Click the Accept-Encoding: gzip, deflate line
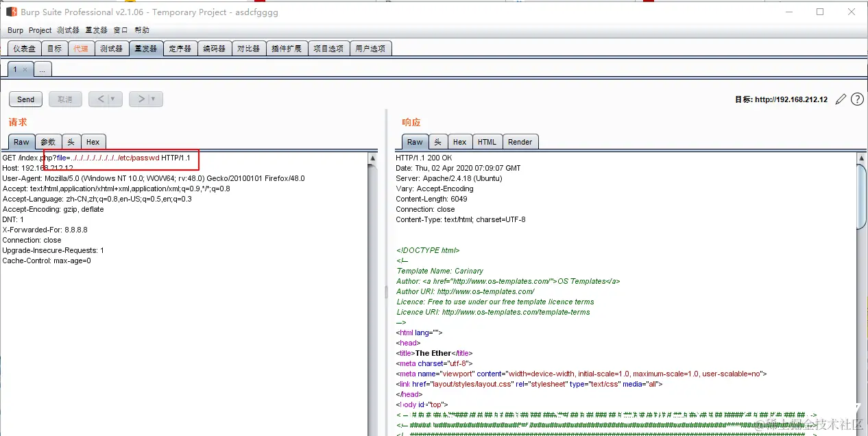Viewport: 868px width, 436px height. tap(53, 210)
